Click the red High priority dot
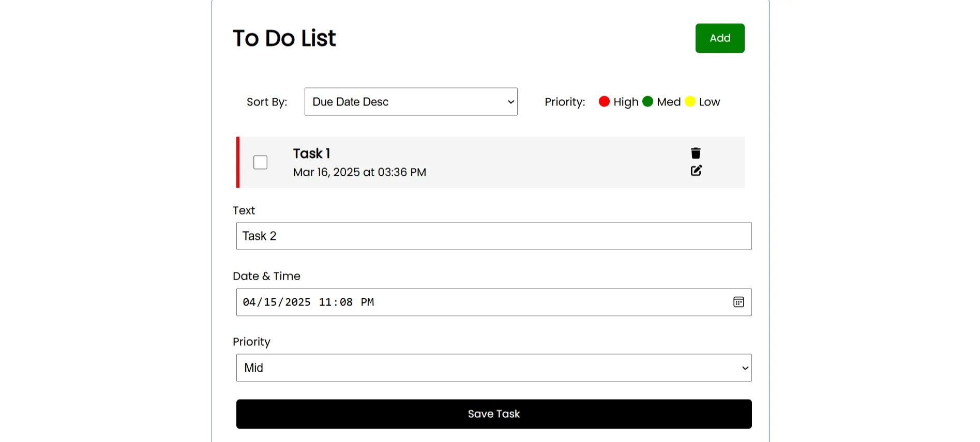Image resolution: width=980 pixels, height=442 pixels. (x=604, y=101)
